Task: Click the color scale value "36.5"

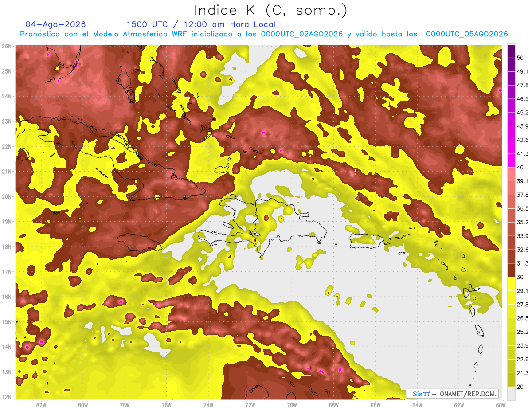Action: pos(523,208)
